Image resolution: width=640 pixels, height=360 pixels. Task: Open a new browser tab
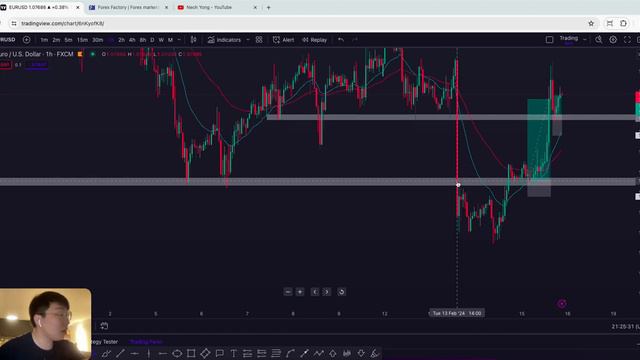[x=269, y=7]
